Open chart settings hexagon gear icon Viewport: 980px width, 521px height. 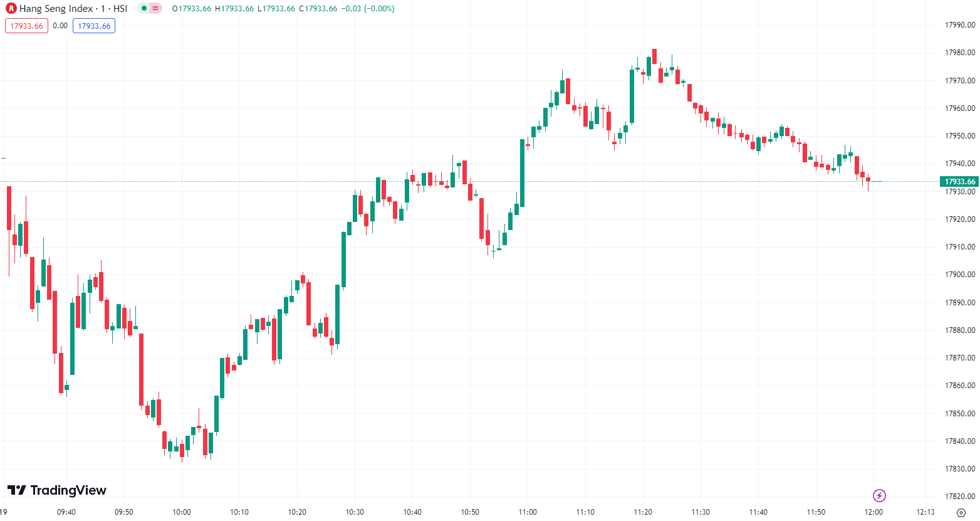point(961,512)
